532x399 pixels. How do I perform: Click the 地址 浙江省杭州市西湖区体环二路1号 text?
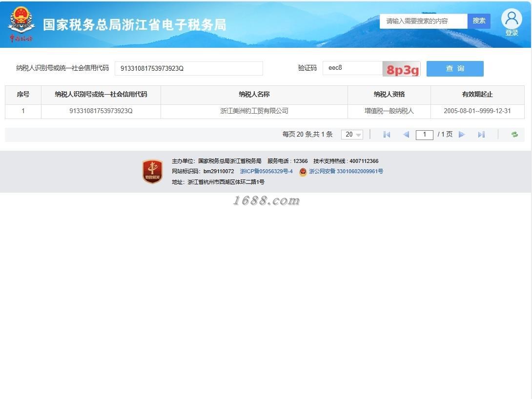point(218,182)
